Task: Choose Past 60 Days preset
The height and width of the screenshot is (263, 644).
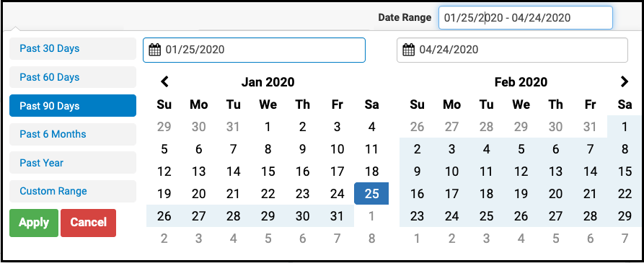Action: pyautogui.click(x=73, y=77)
